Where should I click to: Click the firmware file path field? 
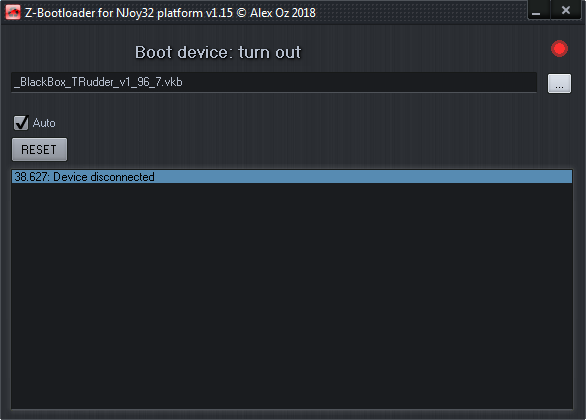point(274,82)
